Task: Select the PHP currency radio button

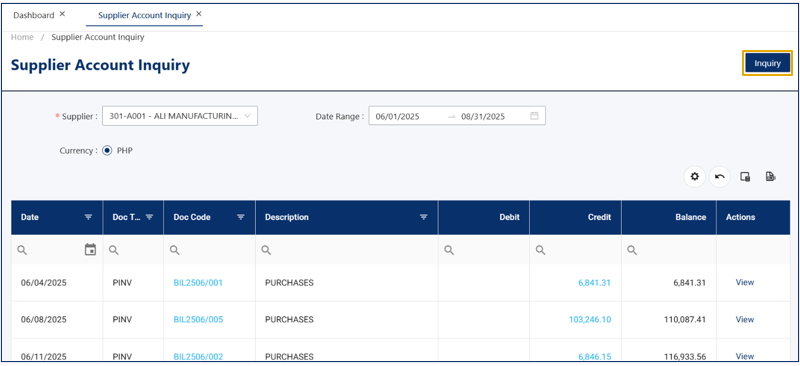Action: [107, 151]
